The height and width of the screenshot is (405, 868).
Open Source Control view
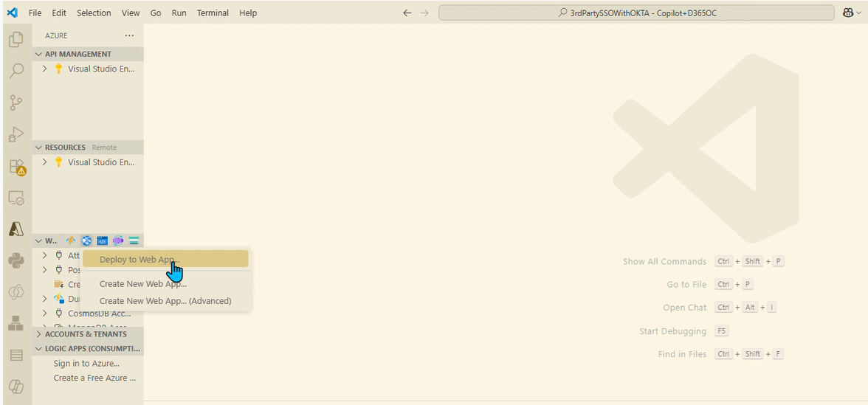point(16,103)
